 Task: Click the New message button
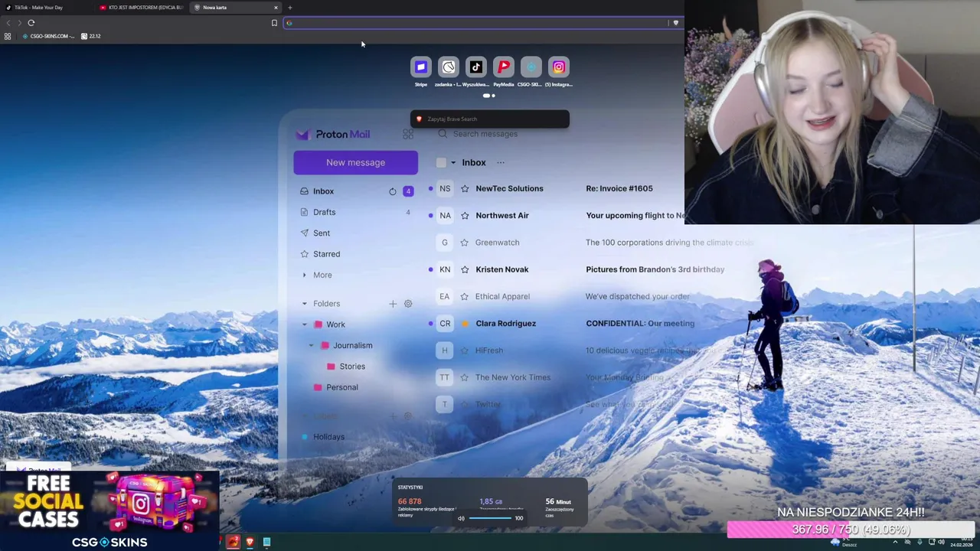pos(355,162)
